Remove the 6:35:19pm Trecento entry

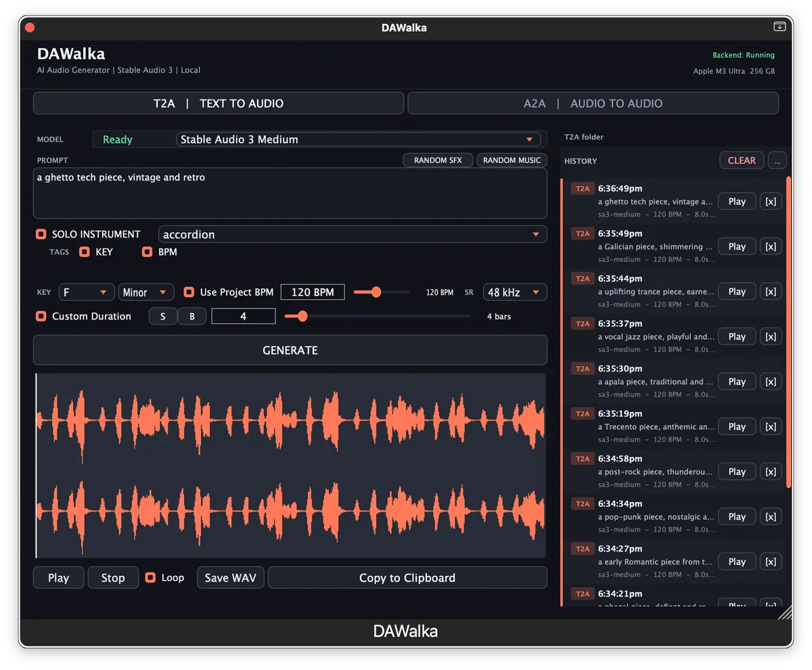(771, 426)
